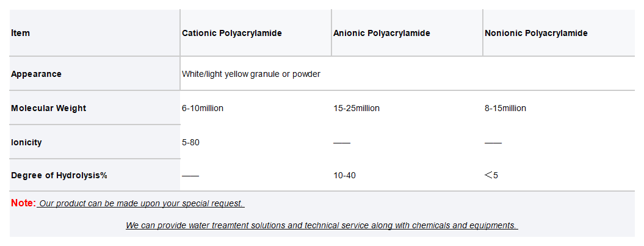644x246 pixels.
Task: Click the Molecular Weight row label
Action: 95,108
